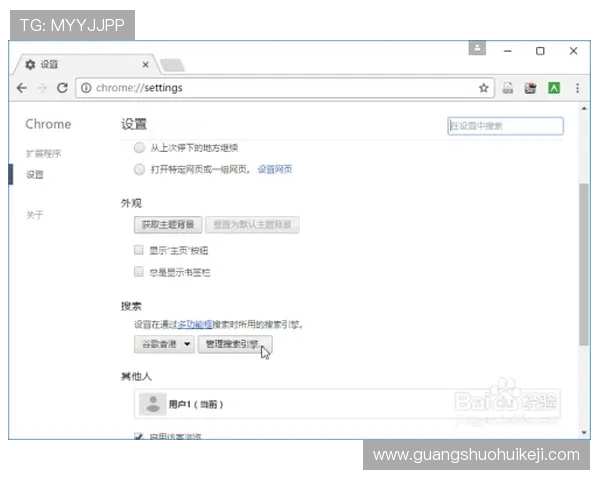
Task: Click the scrollbar down arrow
Action: (x=584, y=433)
